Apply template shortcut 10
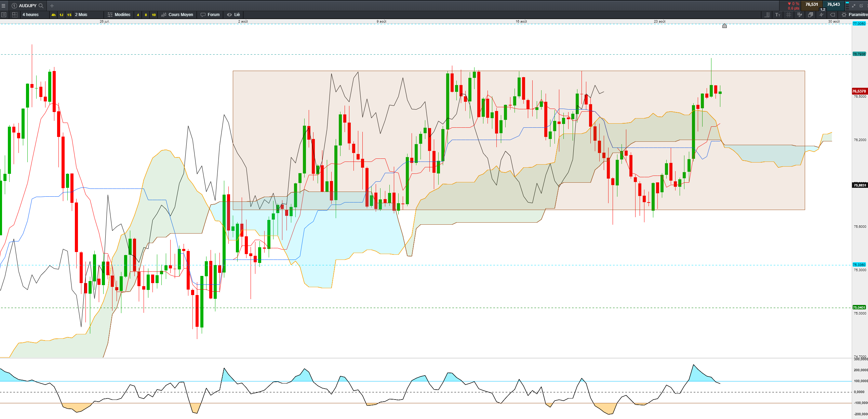Image resolution: width=868 pixels, height=419 pixels. coord(154,15)
